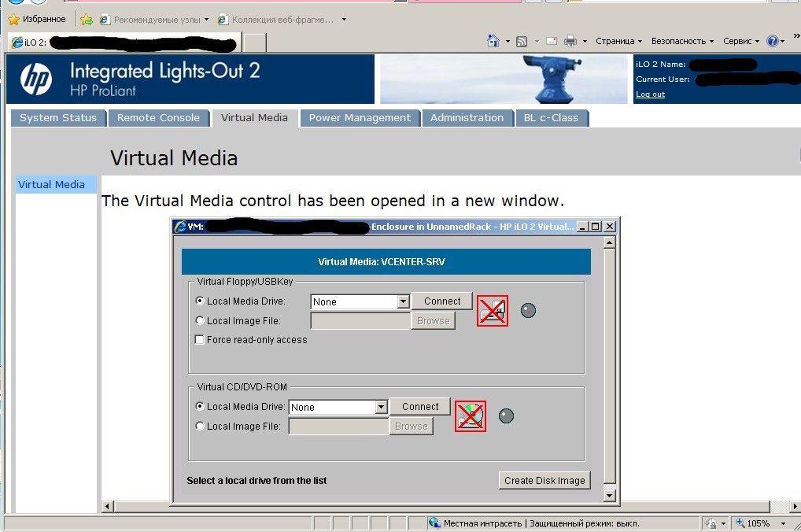This screenshot has height=532, width=801.
Task: Switch to the Remote Console tab
Action: (158, 118)
